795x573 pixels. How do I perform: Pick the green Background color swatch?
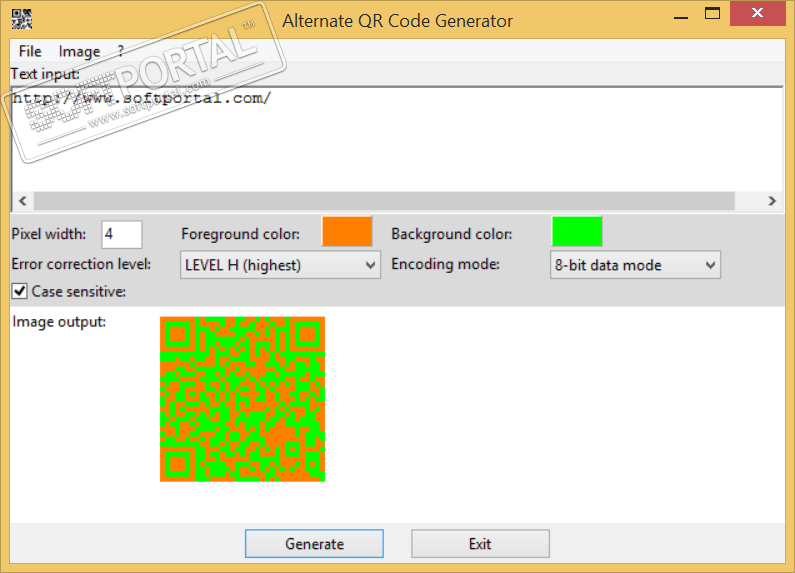(576, 231)
